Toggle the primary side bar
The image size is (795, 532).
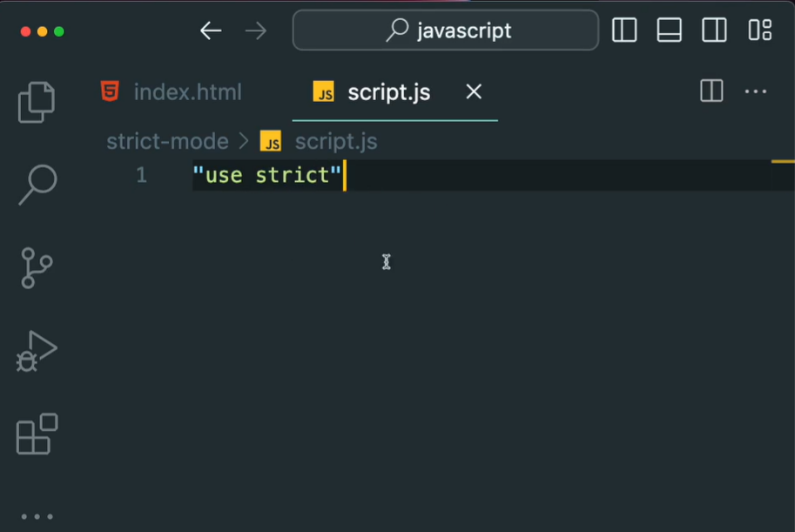(x=624, y=30)
